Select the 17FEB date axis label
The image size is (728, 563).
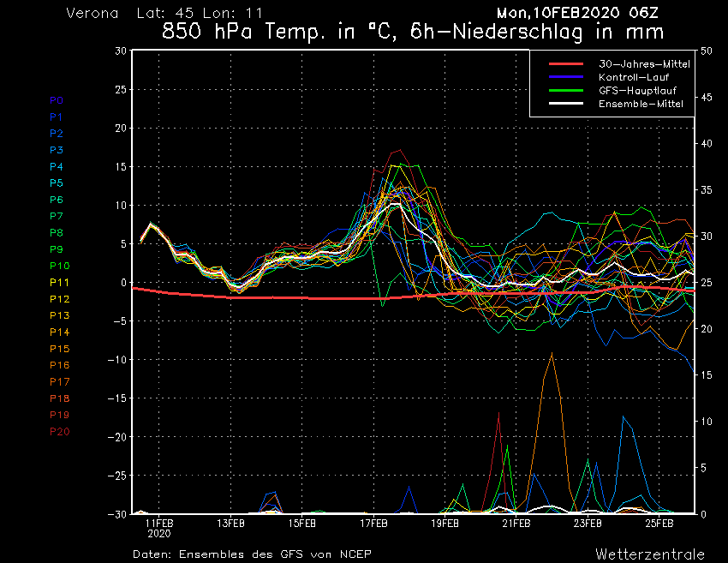[x=373, y=524]
